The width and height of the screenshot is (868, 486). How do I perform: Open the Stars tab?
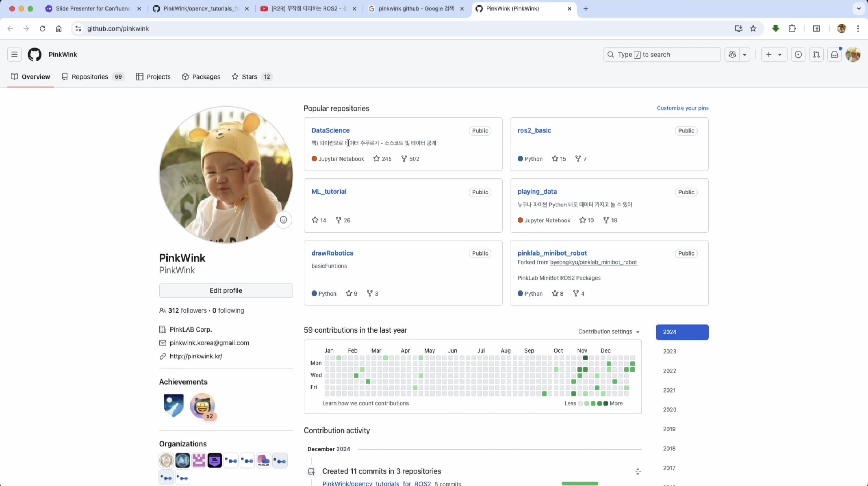(249, 77)
